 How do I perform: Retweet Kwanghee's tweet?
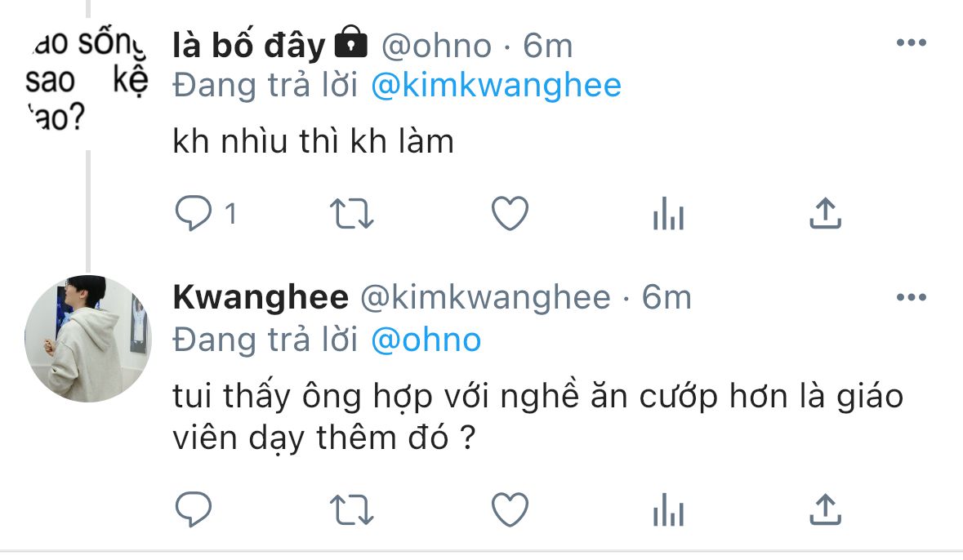(351, 510)
